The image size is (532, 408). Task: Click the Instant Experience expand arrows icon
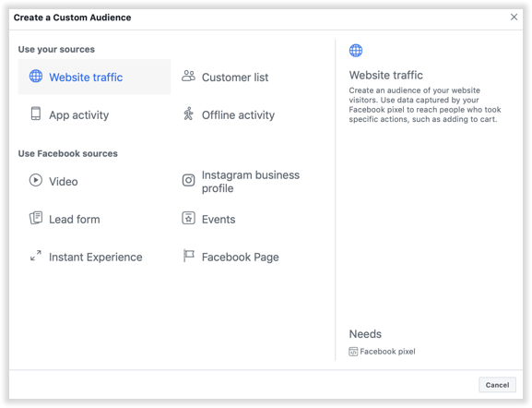tap(36, 256)
